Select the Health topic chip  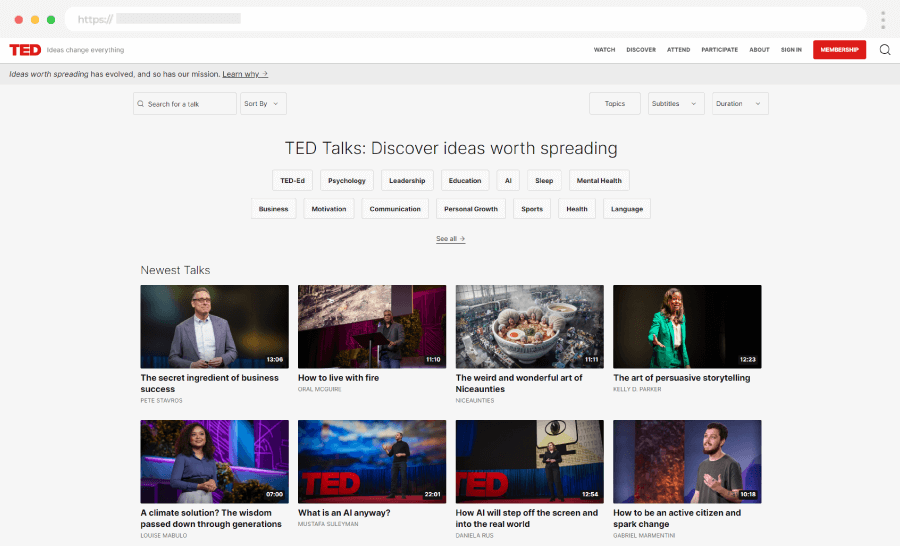577,209
